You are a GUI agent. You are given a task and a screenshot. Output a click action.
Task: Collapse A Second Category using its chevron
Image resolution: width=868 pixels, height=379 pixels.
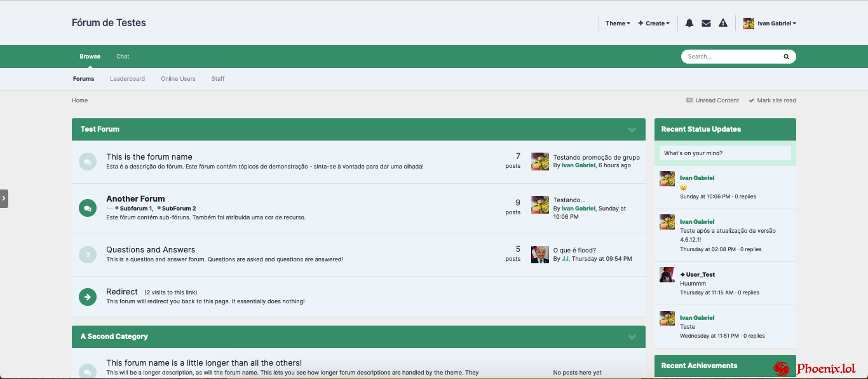[632, 336]
